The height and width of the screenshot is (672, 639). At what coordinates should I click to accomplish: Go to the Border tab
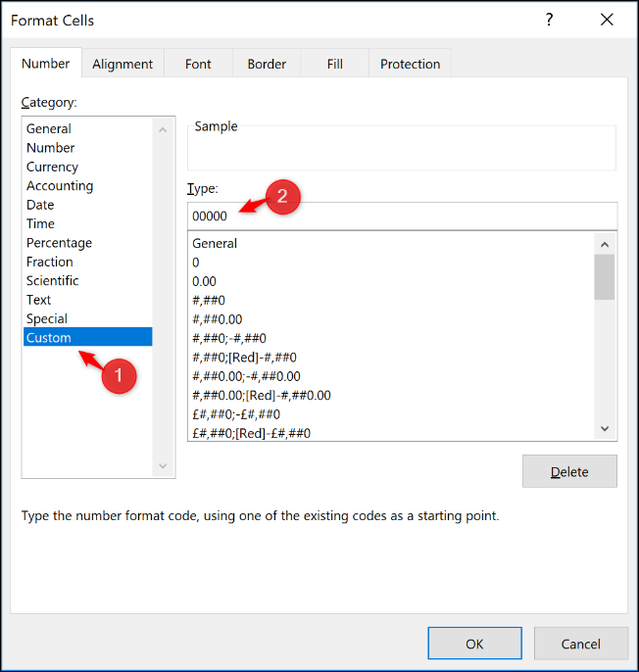coord(267,64)
